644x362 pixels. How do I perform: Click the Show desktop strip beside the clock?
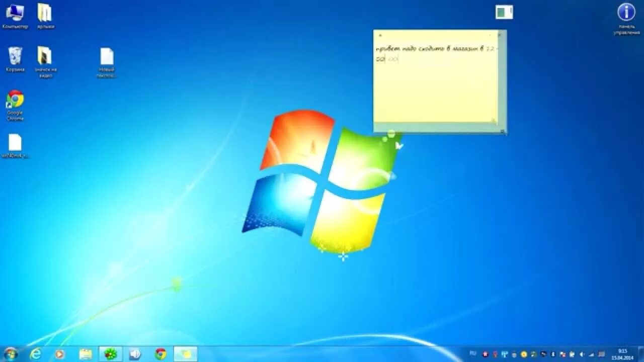pos(641,354)
